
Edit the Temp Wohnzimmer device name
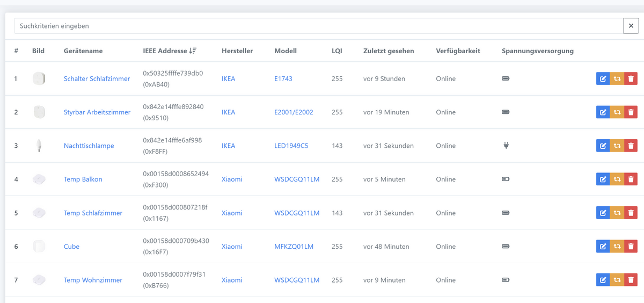pyautogui.click(x=603, y=280)
